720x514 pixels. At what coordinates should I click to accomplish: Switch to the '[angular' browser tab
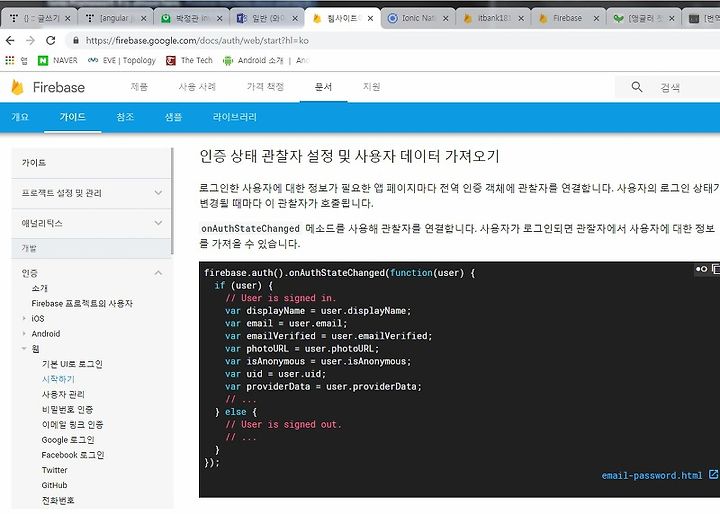114,18
